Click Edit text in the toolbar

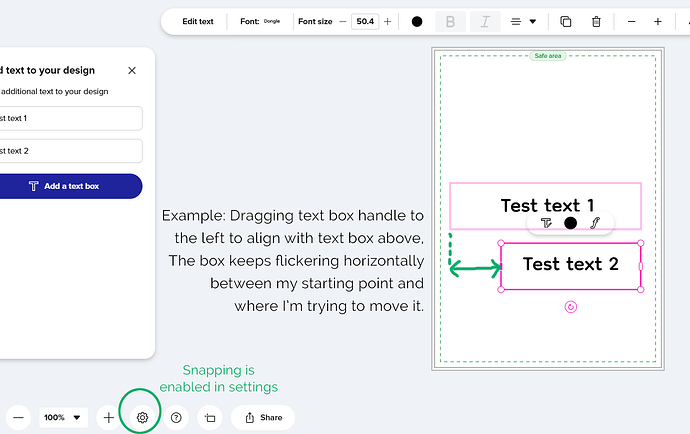(198, 22)
